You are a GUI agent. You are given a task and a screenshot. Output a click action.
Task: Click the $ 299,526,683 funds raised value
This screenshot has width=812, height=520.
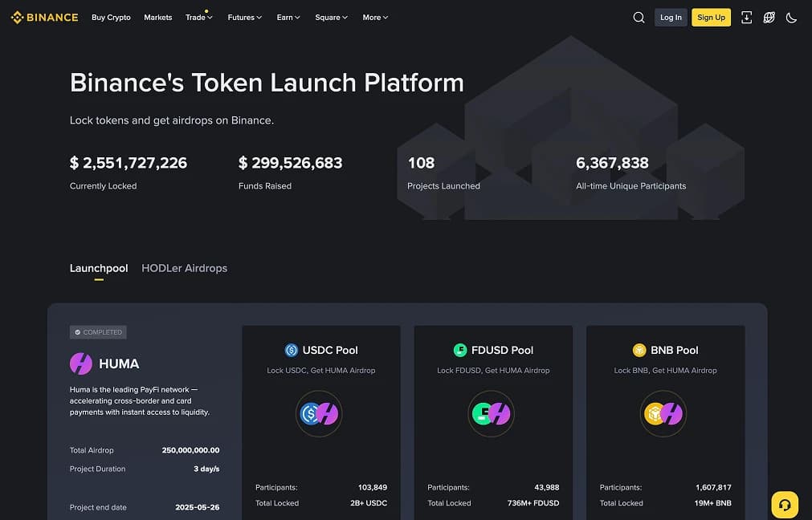(291, 163)
